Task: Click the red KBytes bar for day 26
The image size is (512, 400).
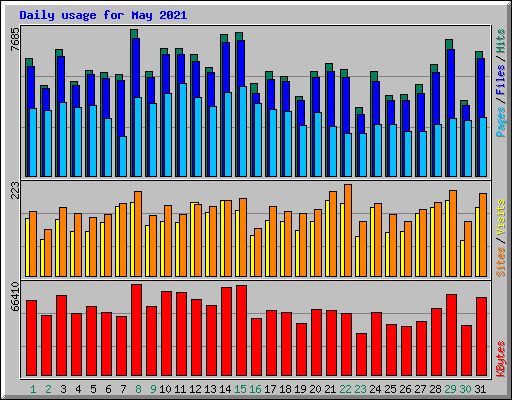Action: 406,351
